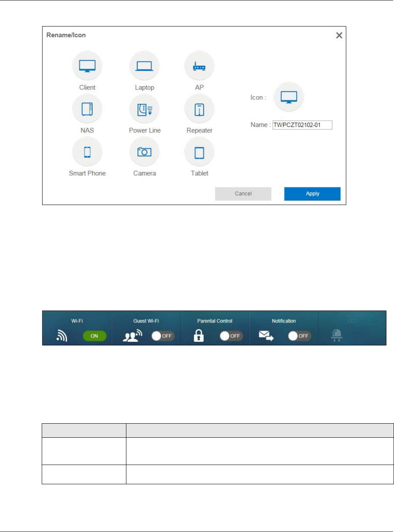Choose the Power Line icon

144,109
